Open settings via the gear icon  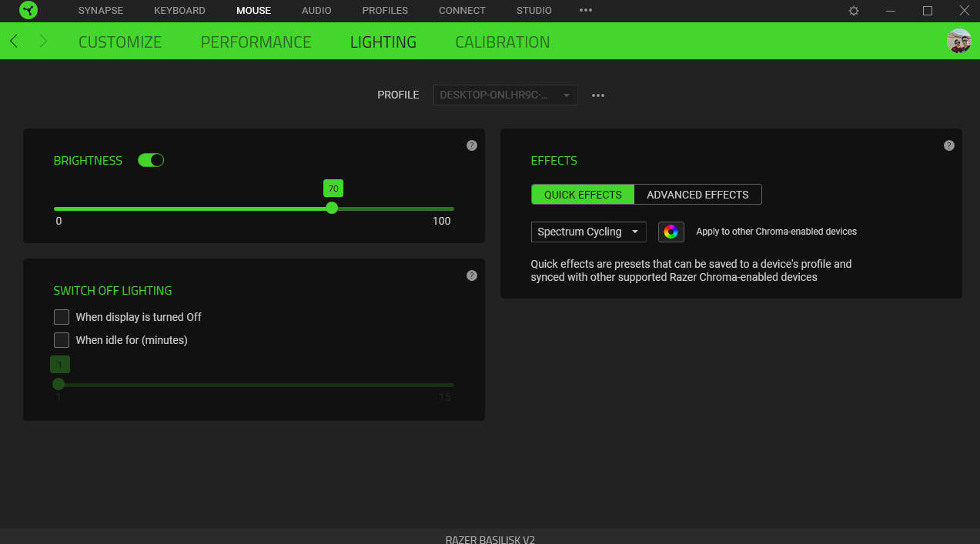click(x=854, y=11)
